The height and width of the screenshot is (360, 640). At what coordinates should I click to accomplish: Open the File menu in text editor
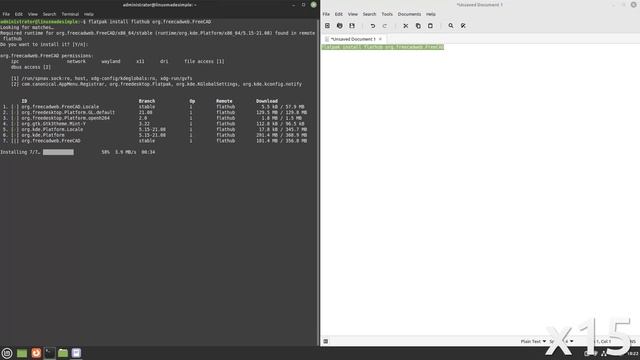(326, 14)
